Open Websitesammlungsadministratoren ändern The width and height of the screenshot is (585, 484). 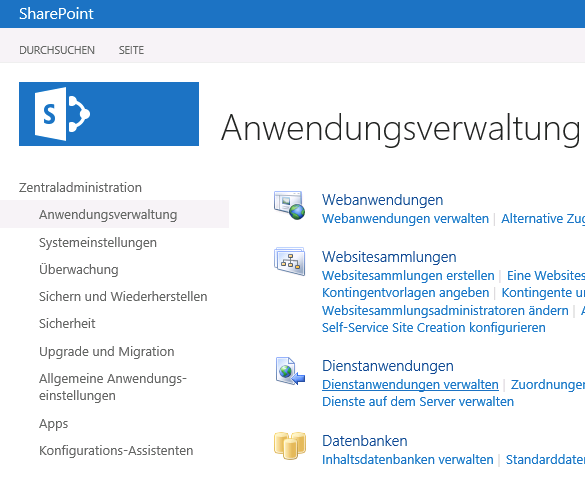point(445,310)
